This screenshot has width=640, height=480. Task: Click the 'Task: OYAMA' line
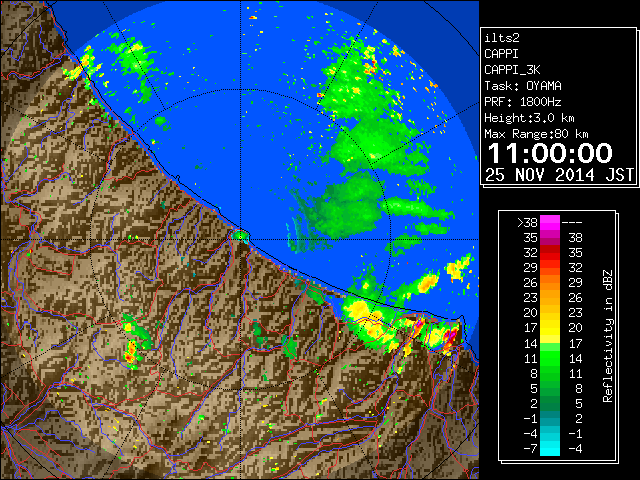coord(523,86)
